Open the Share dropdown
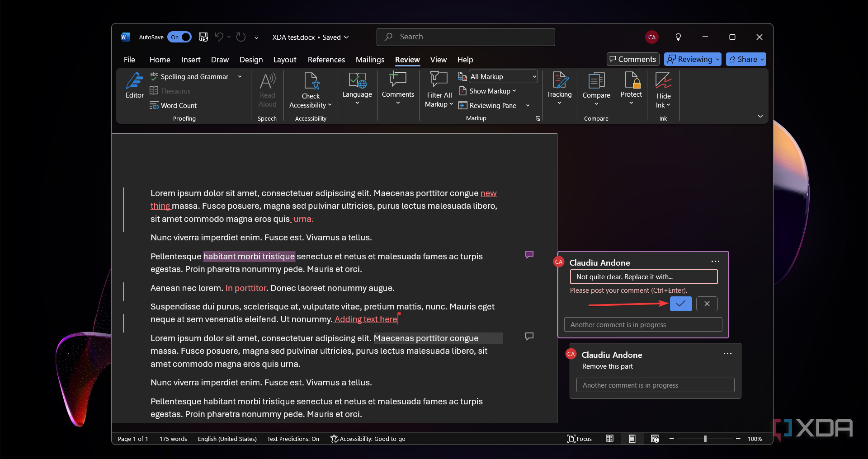868x459 pixels. click(746, 59)
